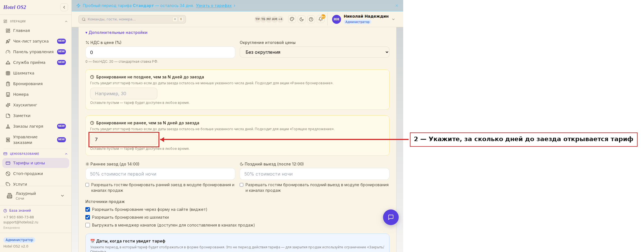This screenshot has height=252, width=644.
Task: Open Служба приёма section
Action: coord(36,62)
